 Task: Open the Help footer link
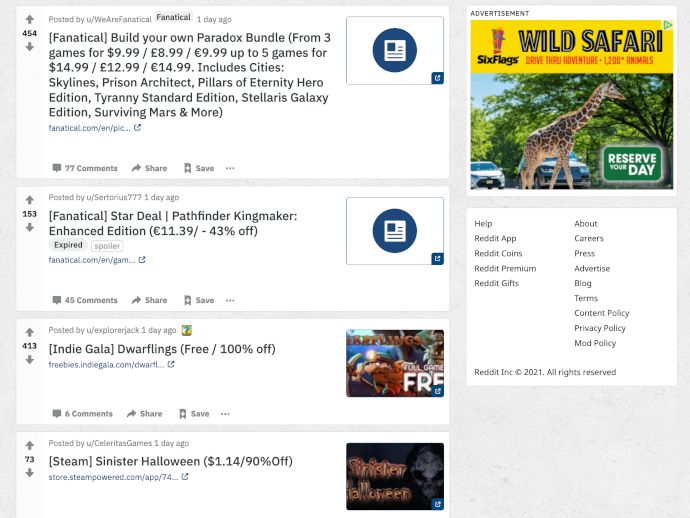[483, 224]
